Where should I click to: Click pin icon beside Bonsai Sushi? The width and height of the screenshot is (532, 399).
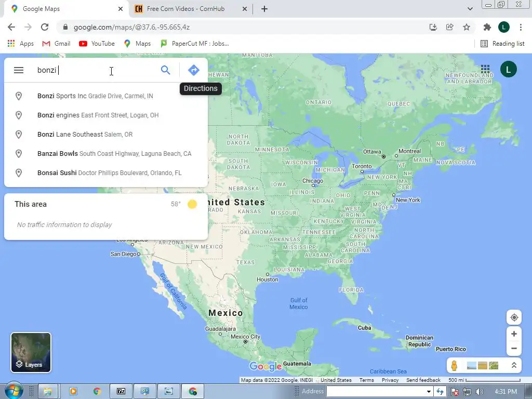19,173
